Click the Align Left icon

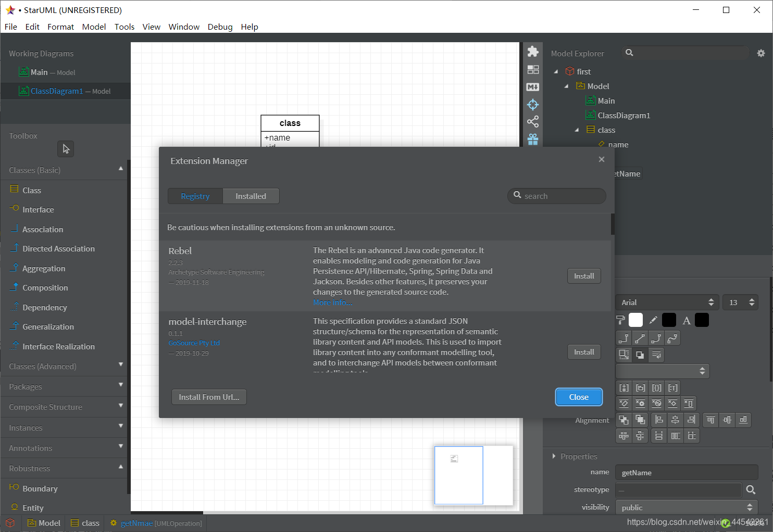point(659,420)
